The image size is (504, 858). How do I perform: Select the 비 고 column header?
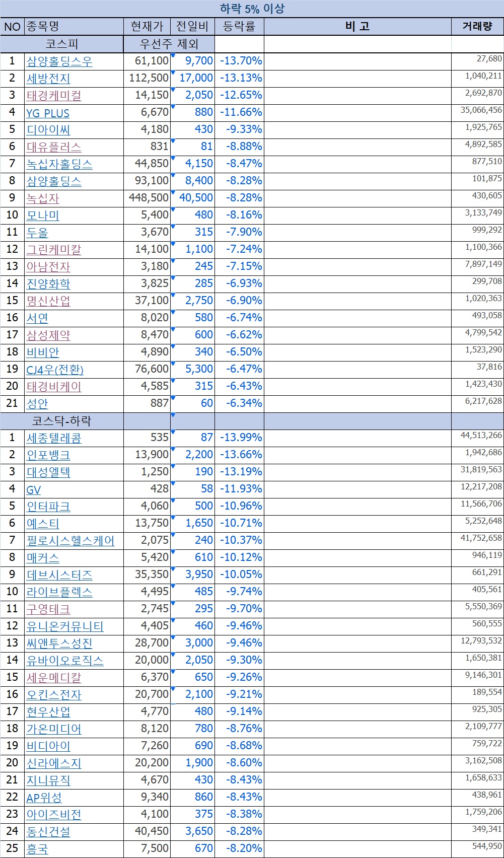coord(357,27)
